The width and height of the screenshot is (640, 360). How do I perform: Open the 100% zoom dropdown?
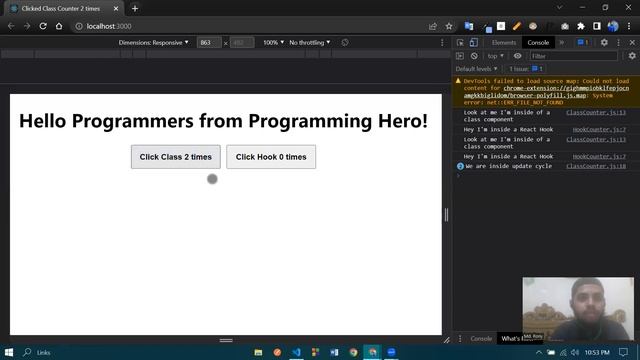tap(273, 42)
